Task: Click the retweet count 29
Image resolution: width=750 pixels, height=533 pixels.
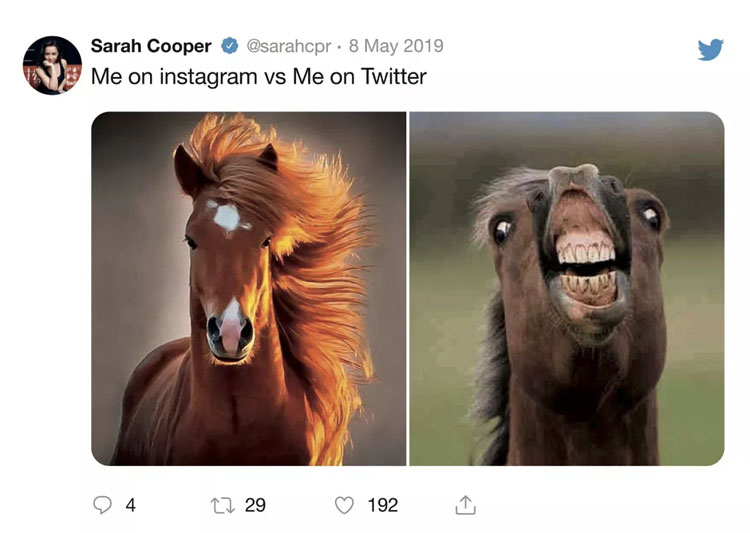Action: pos(255,505)
